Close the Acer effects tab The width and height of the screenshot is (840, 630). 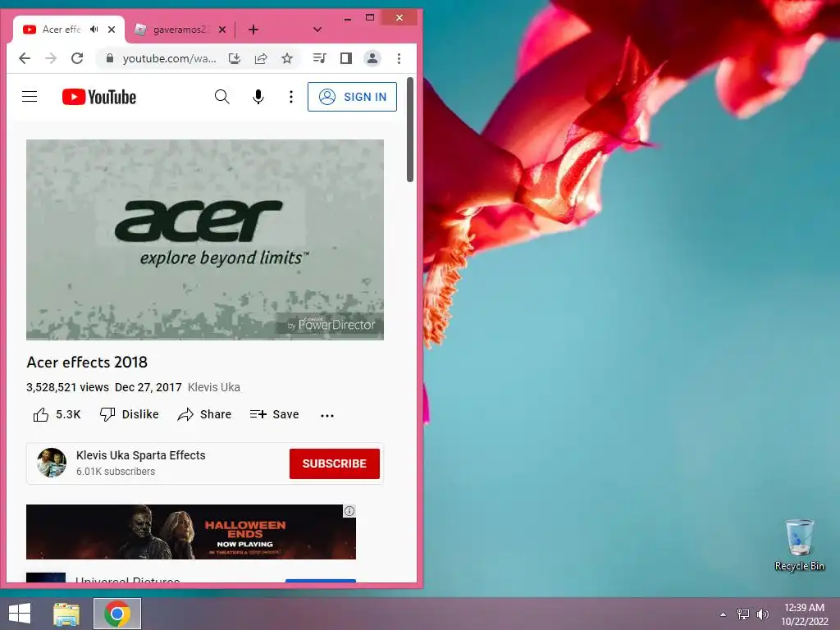pos(112,30)
